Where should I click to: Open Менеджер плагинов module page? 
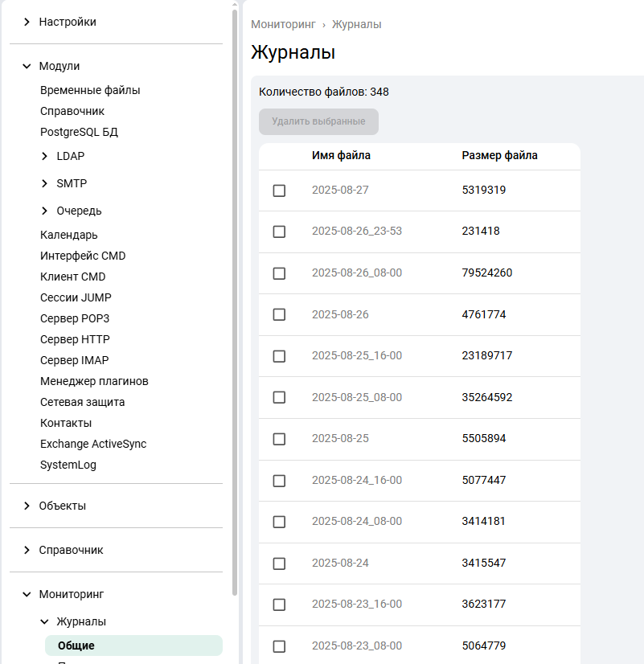tap(94, 381)
